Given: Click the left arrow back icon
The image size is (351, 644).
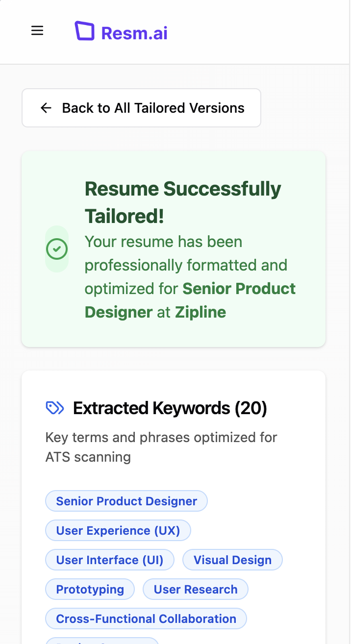Looking at the screenshot, I should point(46,108).
